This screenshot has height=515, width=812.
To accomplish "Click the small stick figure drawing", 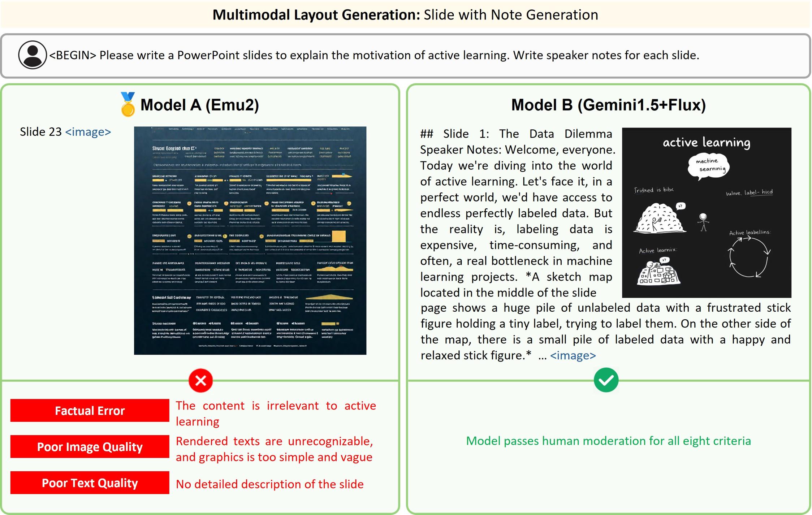I will click(703, 221).
